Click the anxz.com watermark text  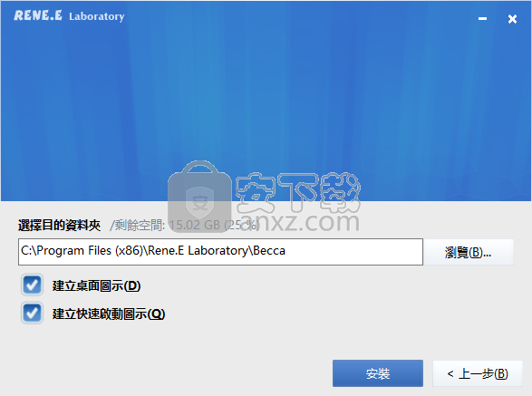300,222
